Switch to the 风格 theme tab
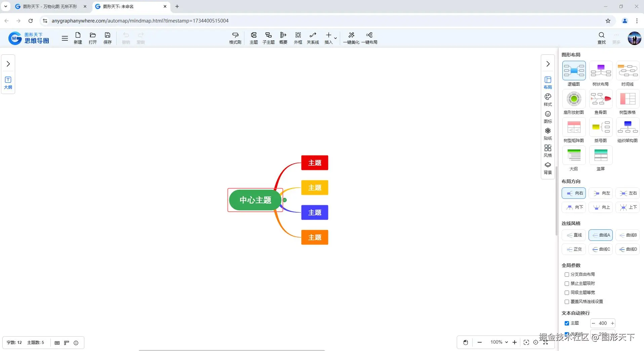 point(548,151)
